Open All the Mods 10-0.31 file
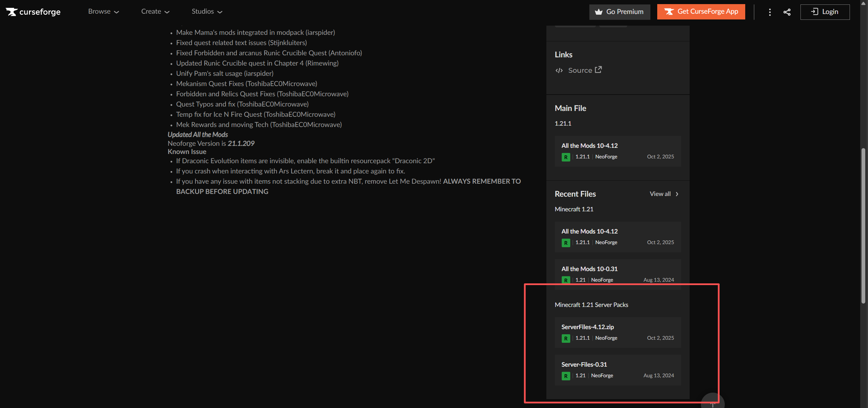The height and width of the screenshot is (408, 868). point(589,269)
